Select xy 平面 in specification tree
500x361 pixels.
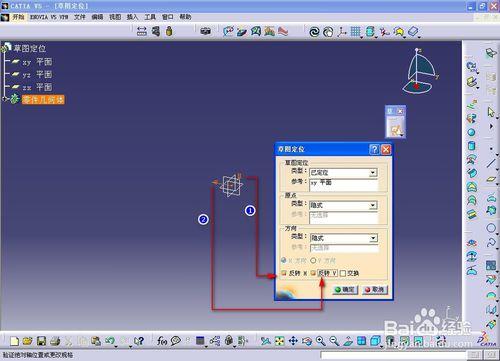coord(37,62)
